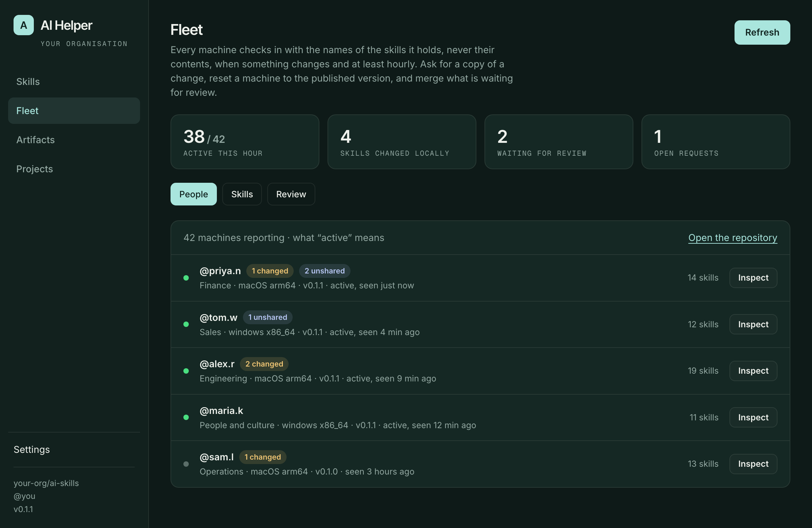Viewport: 812px width, 528px height.
Task: Click the Operations details line for @sam.l
Action: 307,471
